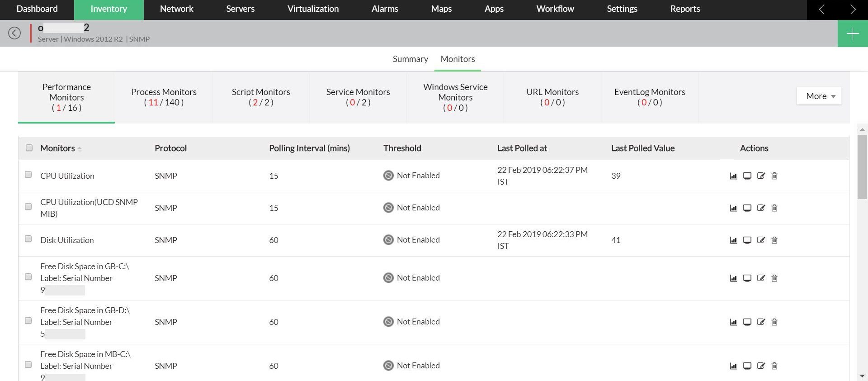The width and height of the screenshot is (868, 381).
Task: Go to Settings in top navigation
Action: 622,9
